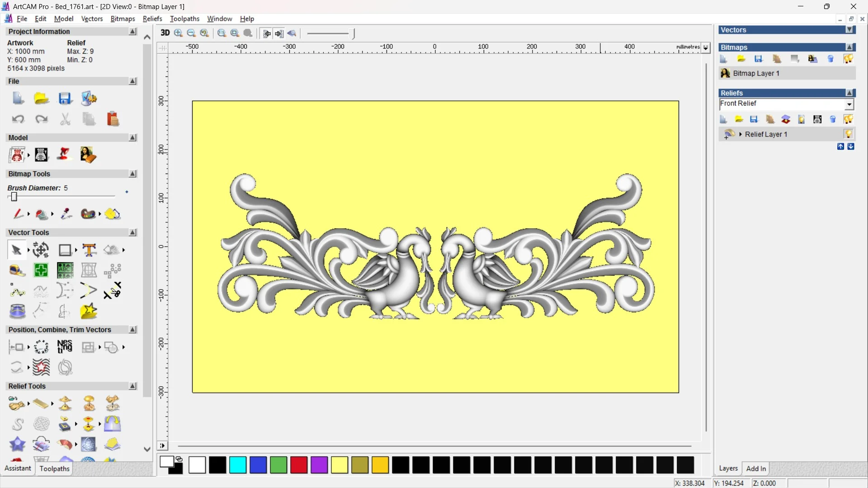Pick the red color swatch
The width and height of the screenshot is (868, 488).
[299, 465]
